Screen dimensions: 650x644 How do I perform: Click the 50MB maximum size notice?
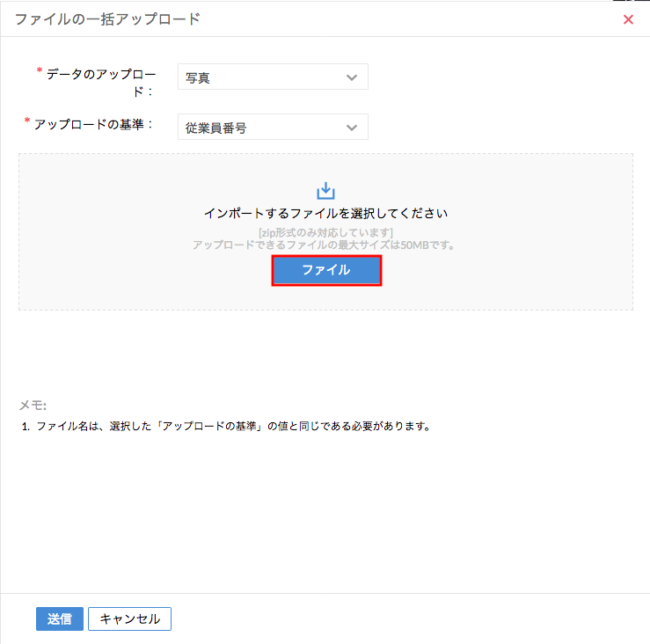[x=325, y=245]
